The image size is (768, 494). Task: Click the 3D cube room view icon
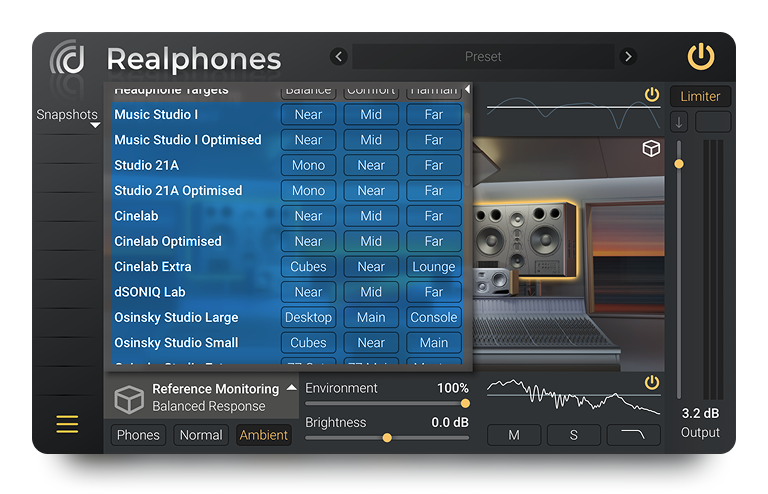pos(651,148)
